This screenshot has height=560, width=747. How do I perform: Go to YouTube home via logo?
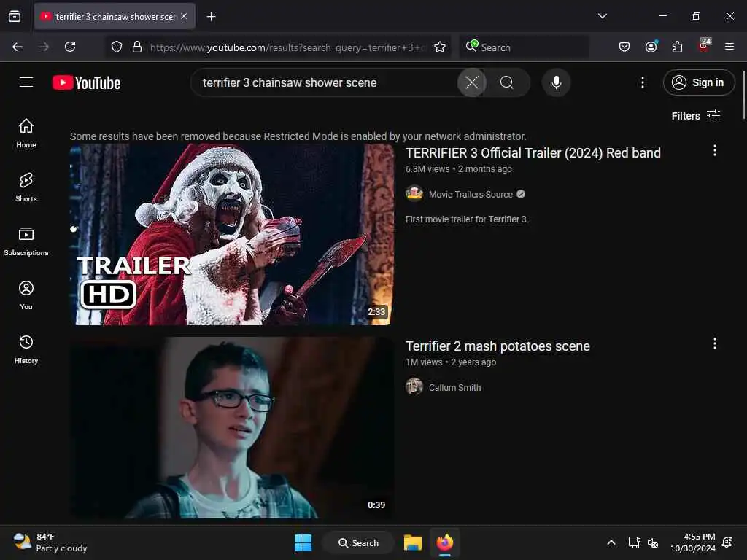coord(86,83)
